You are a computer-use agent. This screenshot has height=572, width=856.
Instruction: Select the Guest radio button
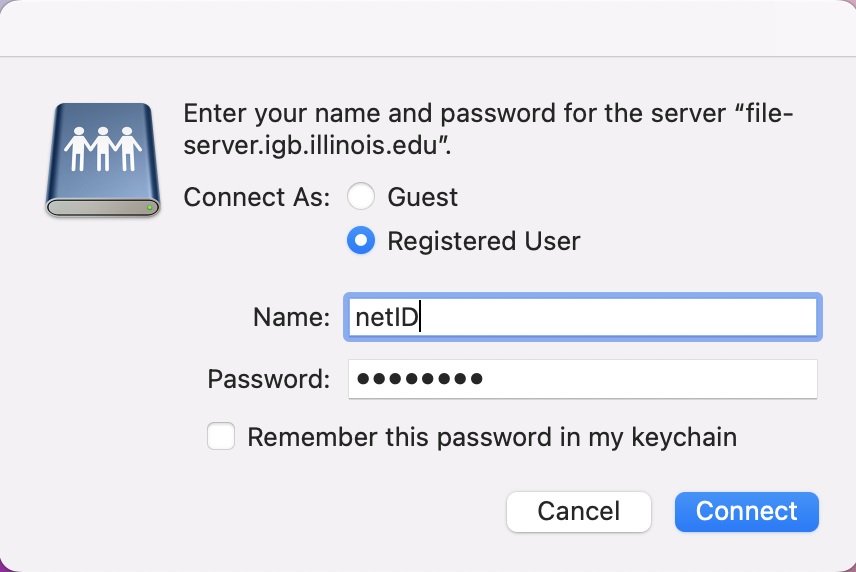click(361, 197)
